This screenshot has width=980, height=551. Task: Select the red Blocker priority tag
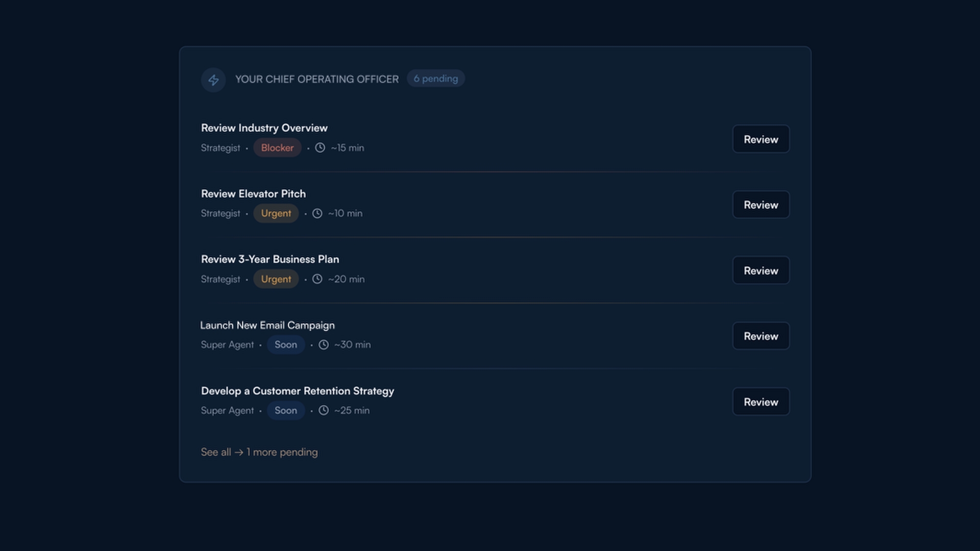coord(277,148)
